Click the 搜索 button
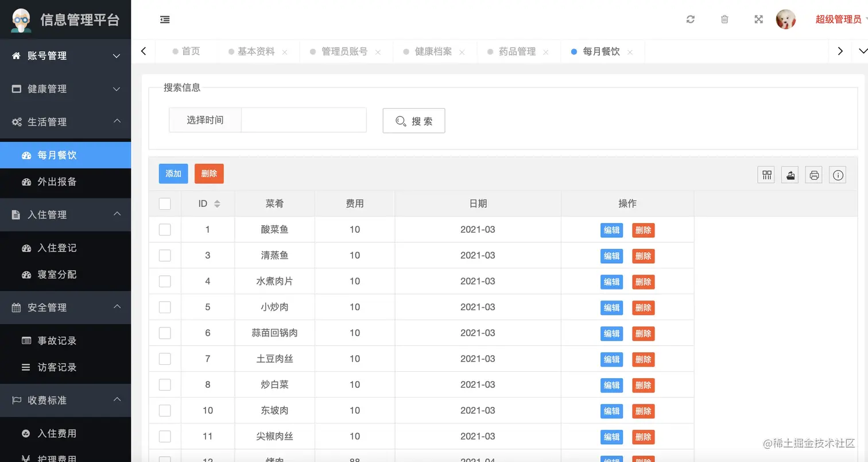The image size is (868, 462). click(414, 121)
